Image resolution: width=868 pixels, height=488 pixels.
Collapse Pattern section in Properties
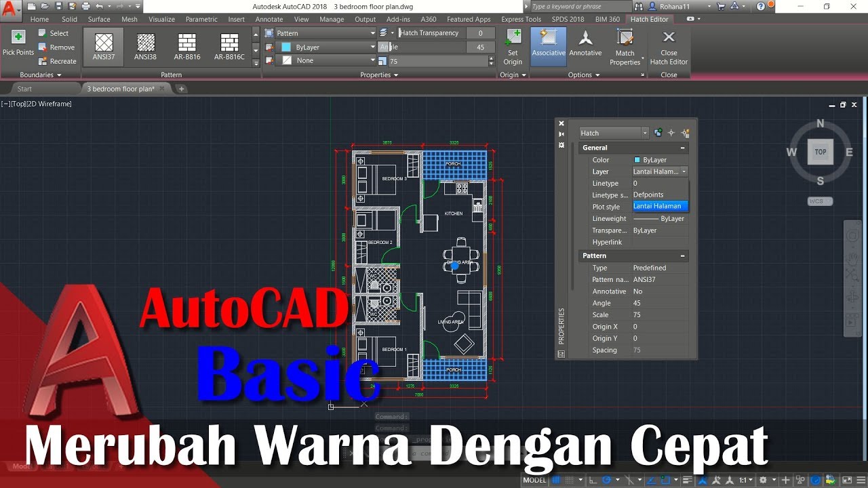(x=683, y=256)
